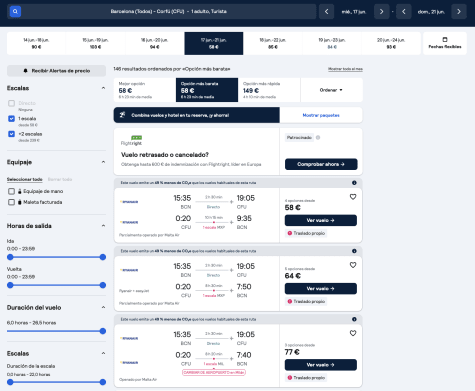
Task: Click Mostrar todo el mes link
Action: [345, 69]
